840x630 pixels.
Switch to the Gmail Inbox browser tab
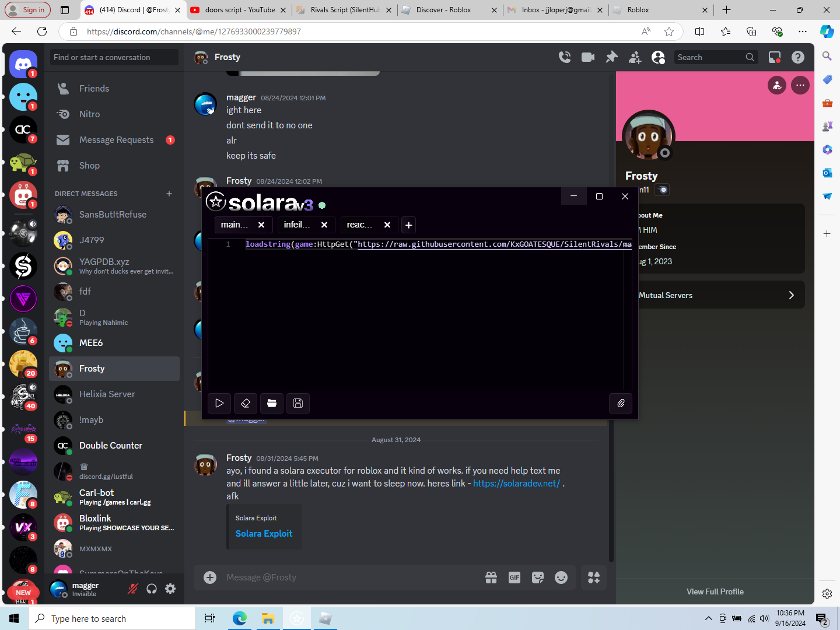555,10
